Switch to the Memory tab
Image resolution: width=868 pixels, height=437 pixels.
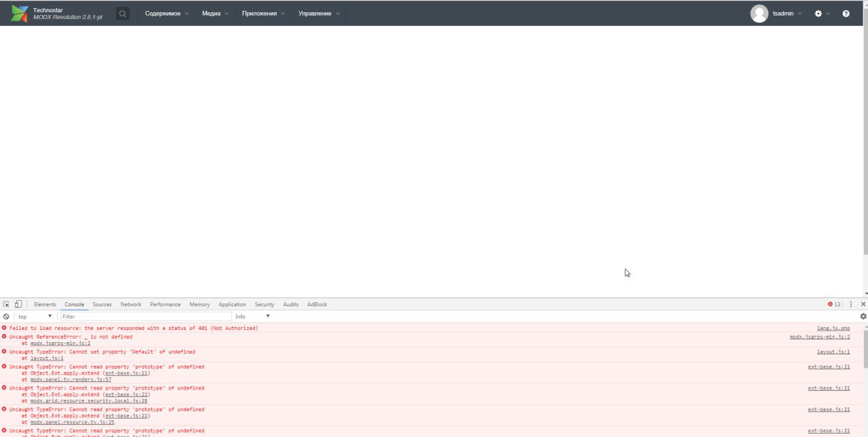pos(199,304)
